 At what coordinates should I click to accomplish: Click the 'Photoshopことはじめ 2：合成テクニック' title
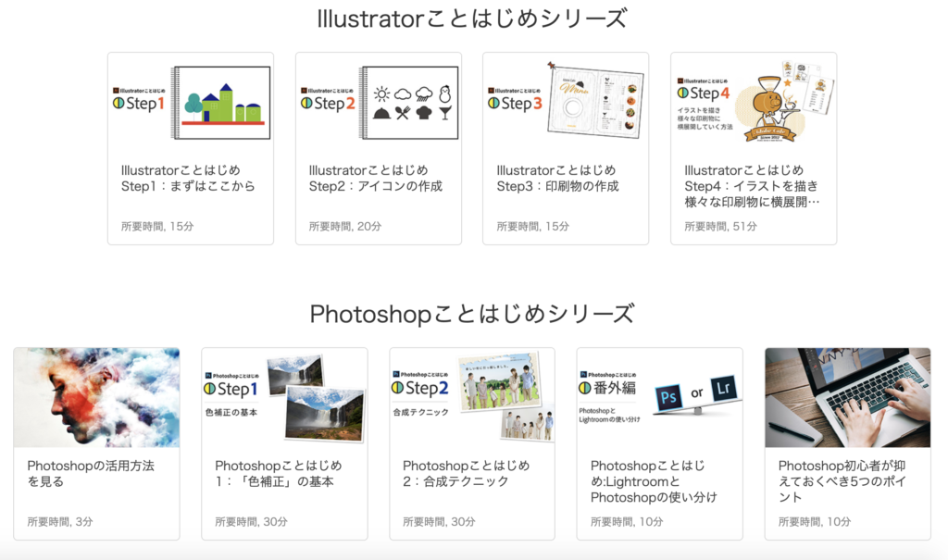(467, 474)
